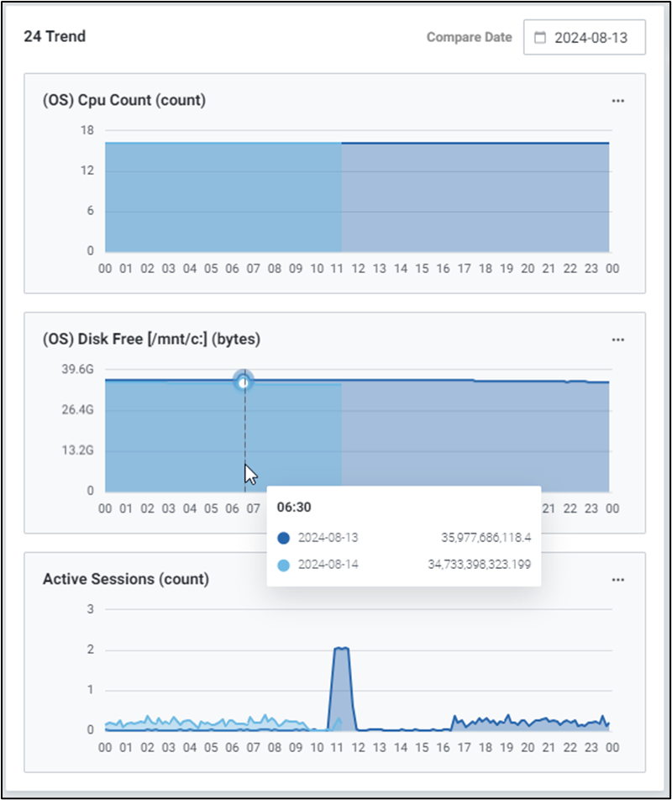
Task: Click the highlighted 06:30 data point marker
Action: [x=244, y=382]
